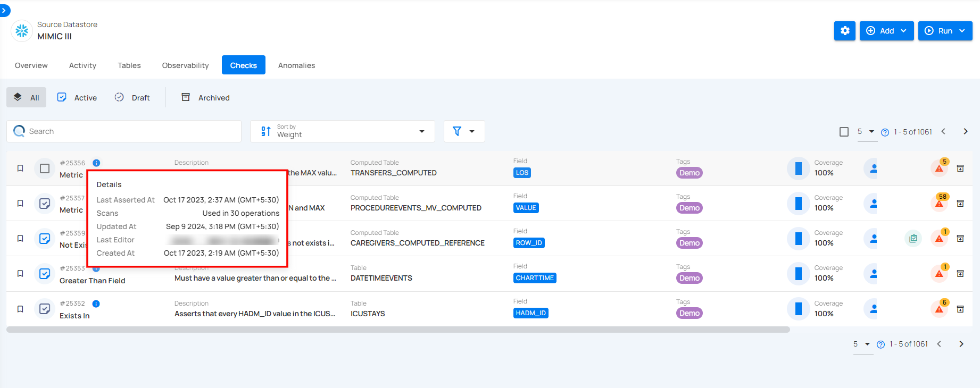Click coverage bar for ICUSTAYS row
The width and height of the screenshot is (980, 388).
798,309
